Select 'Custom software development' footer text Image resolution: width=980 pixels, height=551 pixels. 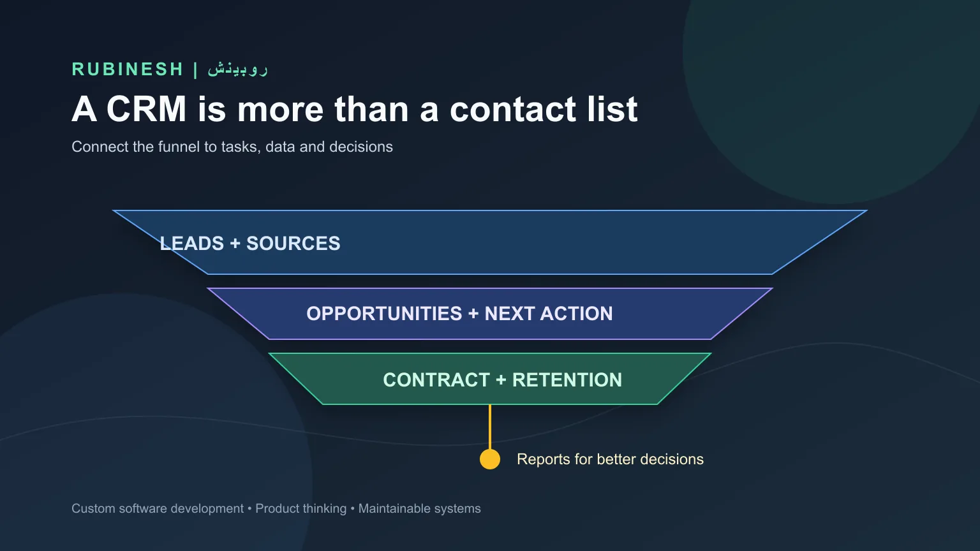pyautogui.click(x=158, y=509)
